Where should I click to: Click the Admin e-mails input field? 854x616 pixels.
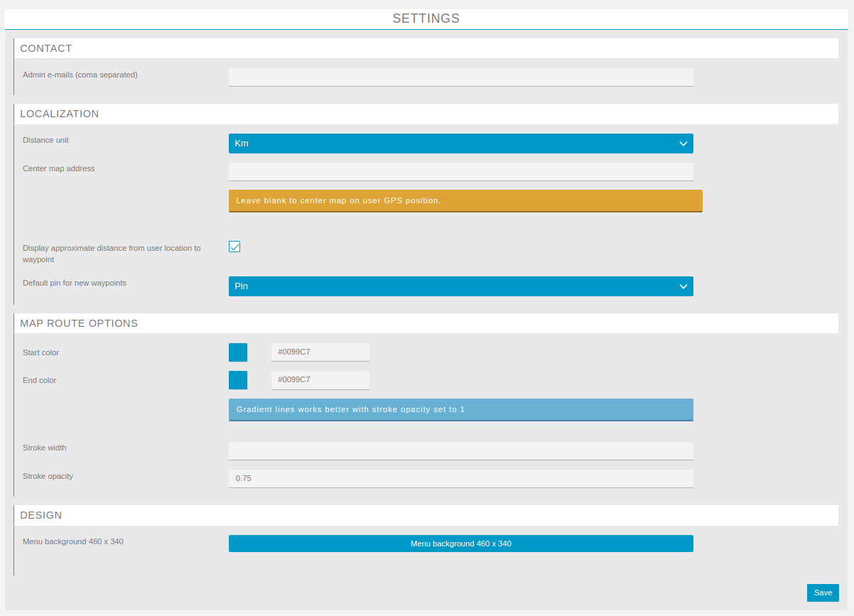[460, 77]
